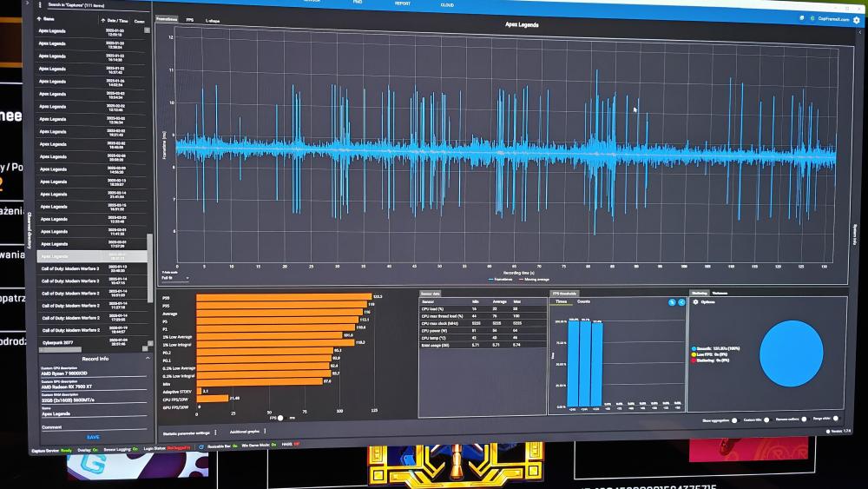Click the Comment column header
Screen dimensions: 868x489
(140, 21)
